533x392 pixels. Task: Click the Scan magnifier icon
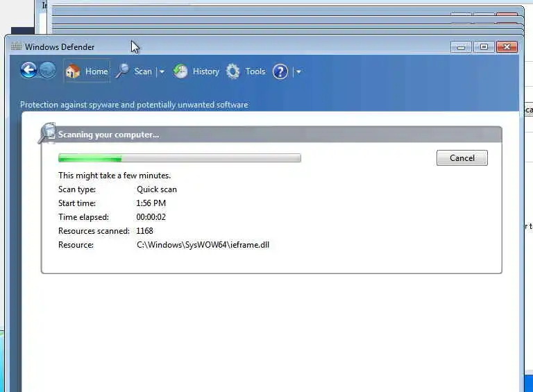(x=123, y=71)
